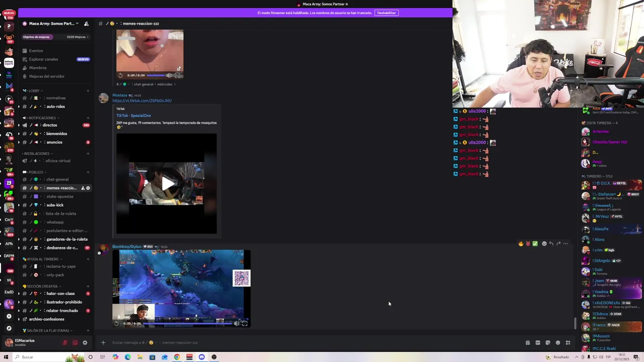Screen dimensions: 644x362
Task: React with green checkmark on Bookboy/Dylan message
Action: point(535,243)
